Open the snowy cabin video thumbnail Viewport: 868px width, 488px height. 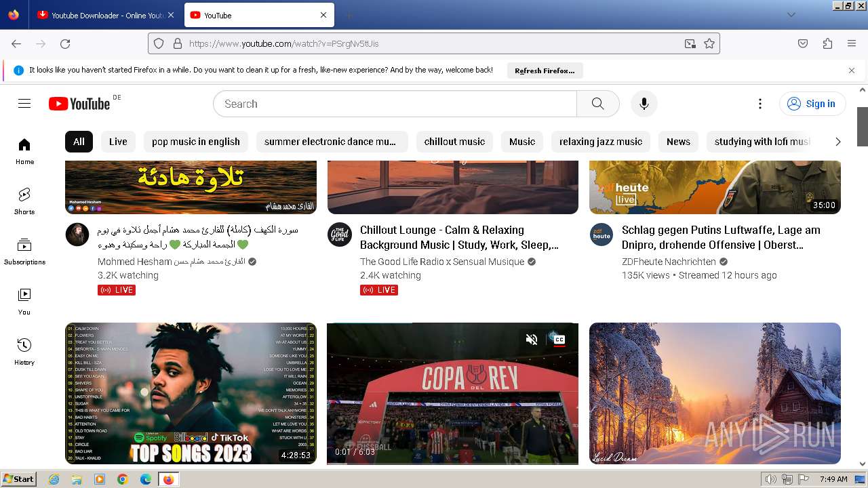coord(715,393)
